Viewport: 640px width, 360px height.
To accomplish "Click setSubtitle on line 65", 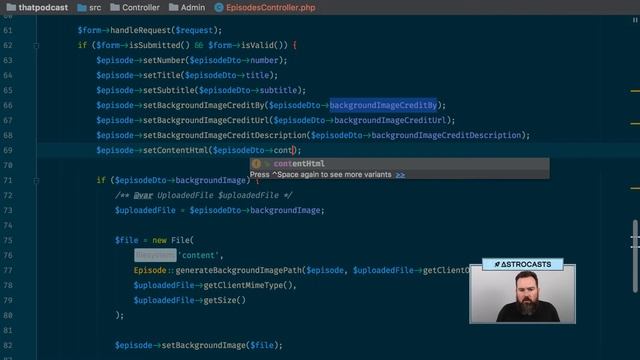I will (169, 90).
